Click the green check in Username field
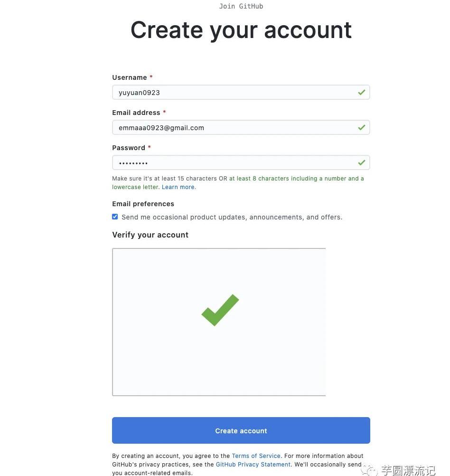450x476 pixels. 362,93
